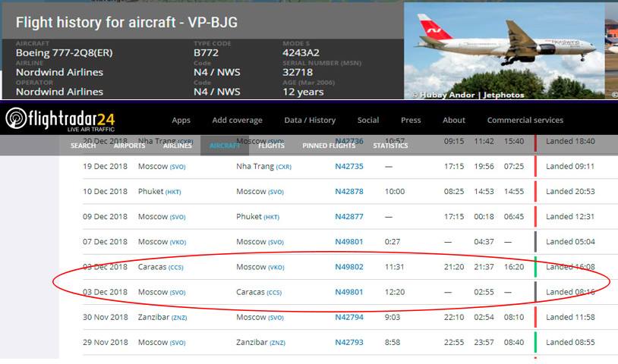Open the About menu
618x364 pixels.
pos(454,120)
